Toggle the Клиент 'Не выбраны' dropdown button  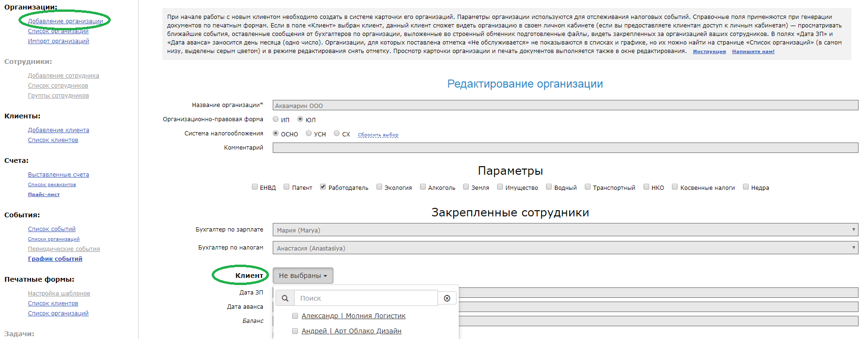tap(303, 276)
